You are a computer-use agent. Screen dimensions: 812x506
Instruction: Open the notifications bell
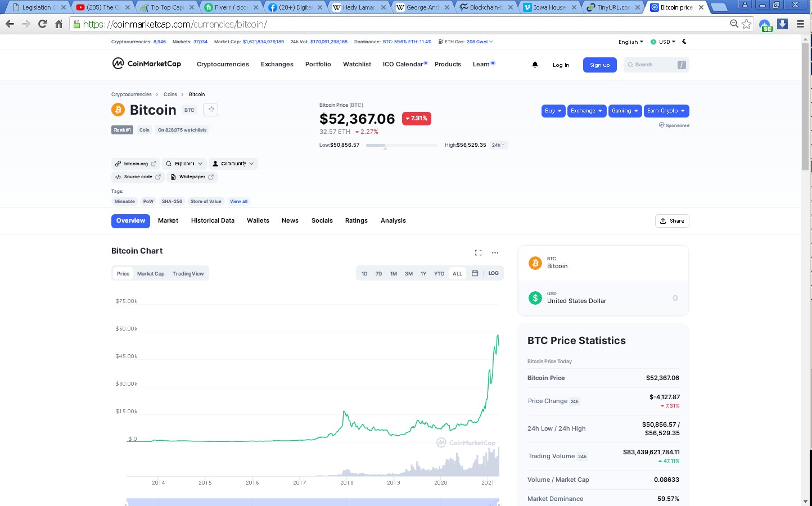pyautogui.click(x=535, y=65)
